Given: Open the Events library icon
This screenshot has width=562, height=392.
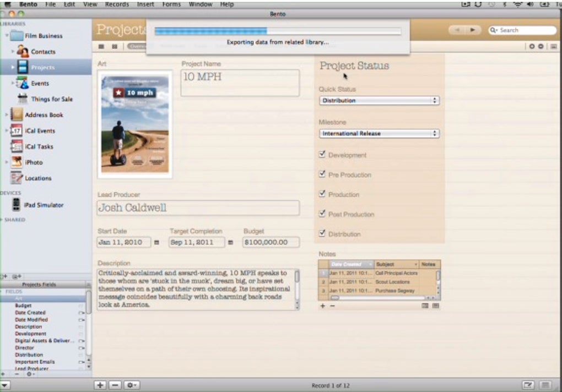Looking at the screenshot, I should click(23, 83).
